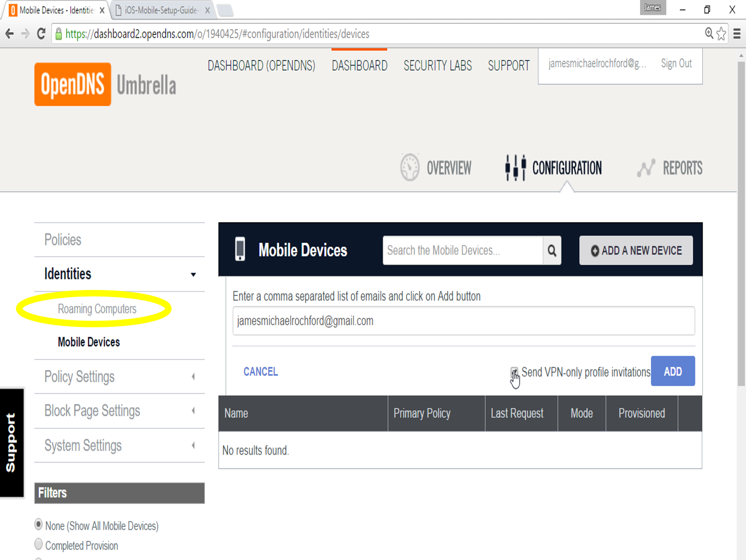746x560 pixels.
Task: Click the Configuration sliders icon
Action: 516,168
